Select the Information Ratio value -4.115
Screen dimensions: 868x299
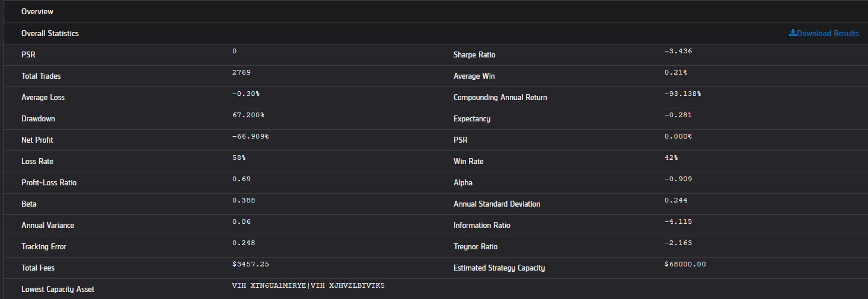[x=678, y=221]
